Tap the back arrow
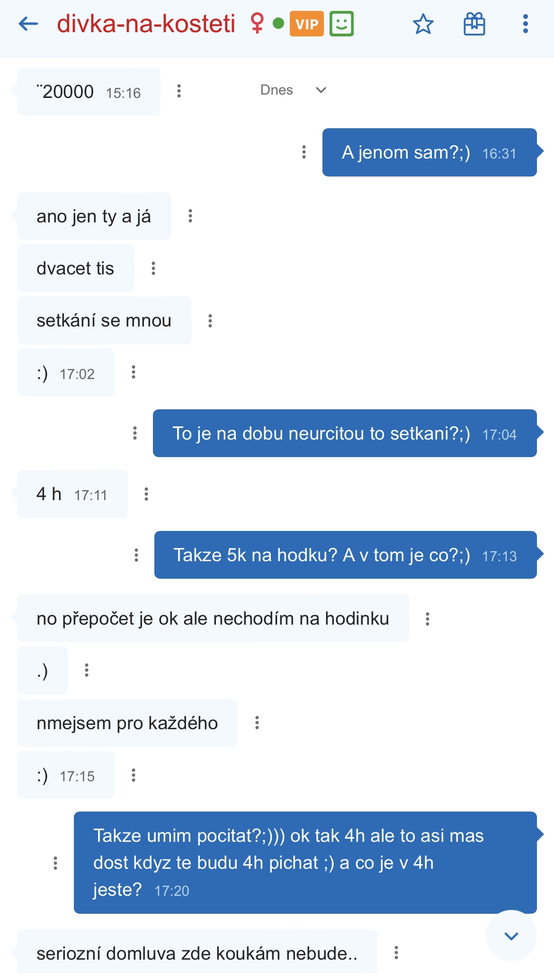The width and height of the screenshot is (554, 980). pyautogui.click(x=28, y=24)
